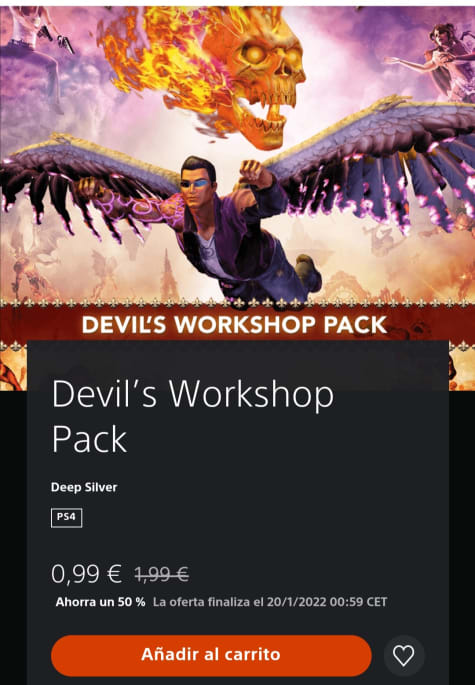Click the 'Ahorra un 50 %' savings label
The width and height of the screenshot is (475, 685).
[x=101, y=602]
